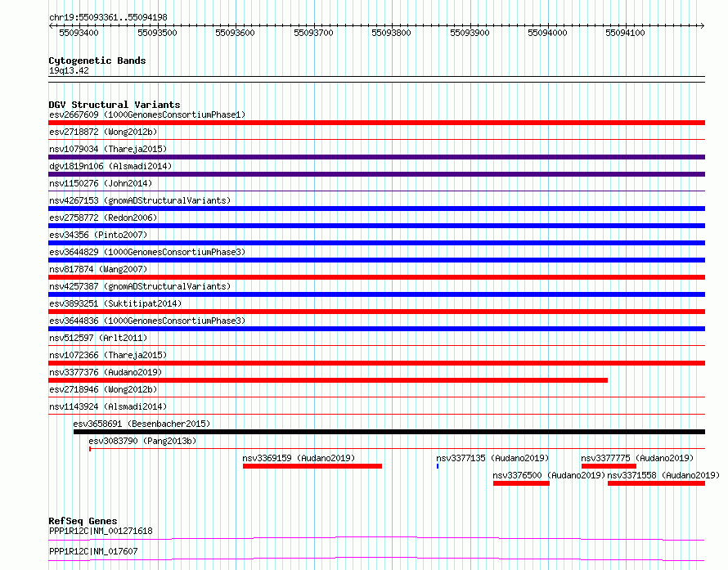Click red bar of nsv817874
The width and height of the screenshot is (728, 570).
[x=376, y=277]
